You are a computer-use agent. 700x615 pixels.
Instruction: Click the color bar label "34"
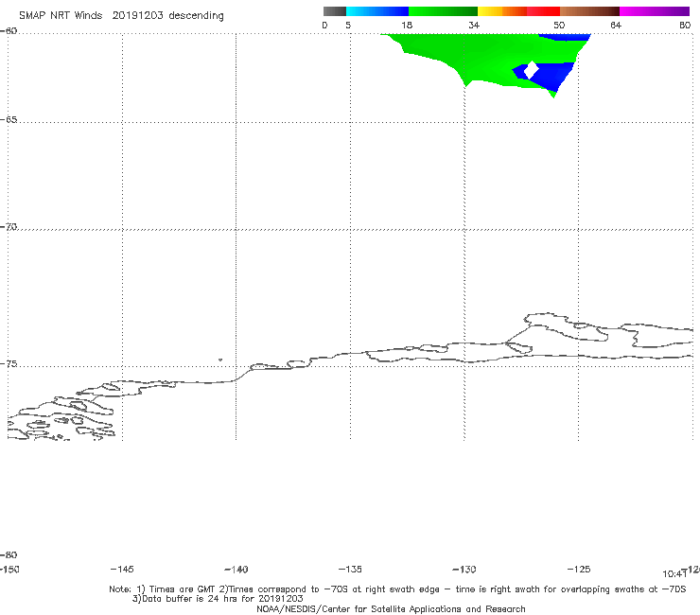474,25
